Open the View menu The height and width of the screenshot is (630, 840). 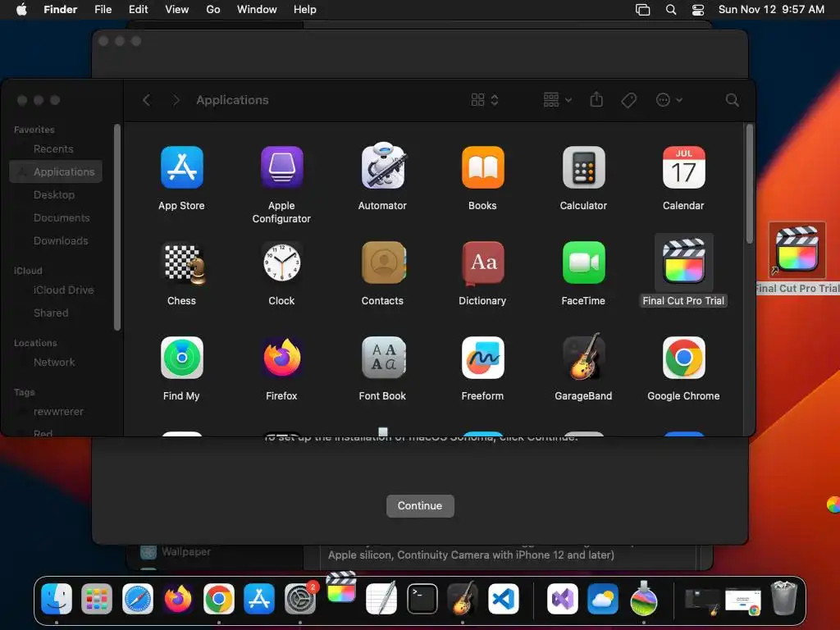[177, 10]
